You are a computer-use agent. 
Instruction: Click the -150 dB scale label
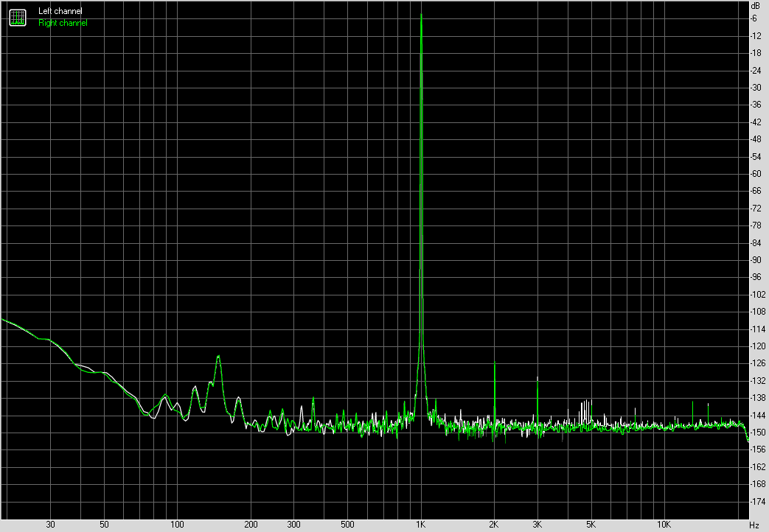point(758,433)
